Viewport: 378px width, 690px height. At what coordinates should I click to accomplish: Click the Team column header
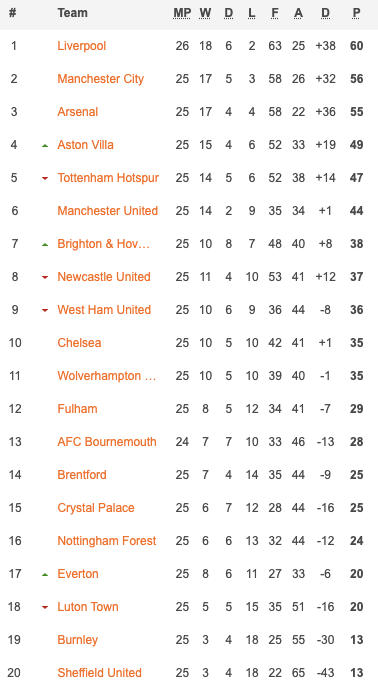point(73,13)
